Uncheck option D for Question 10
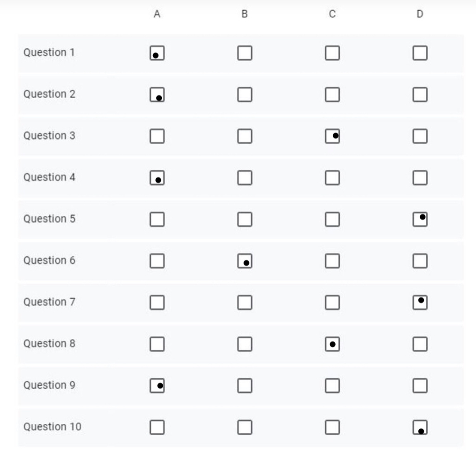The height and width of the screenshot is (450, 476). (420, 428)
